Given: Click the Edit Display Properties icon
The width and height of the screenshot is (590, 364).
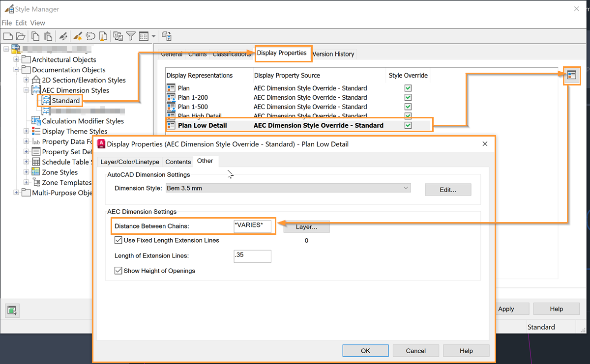Looking at the screenshot, I should [x=572, y=76].
